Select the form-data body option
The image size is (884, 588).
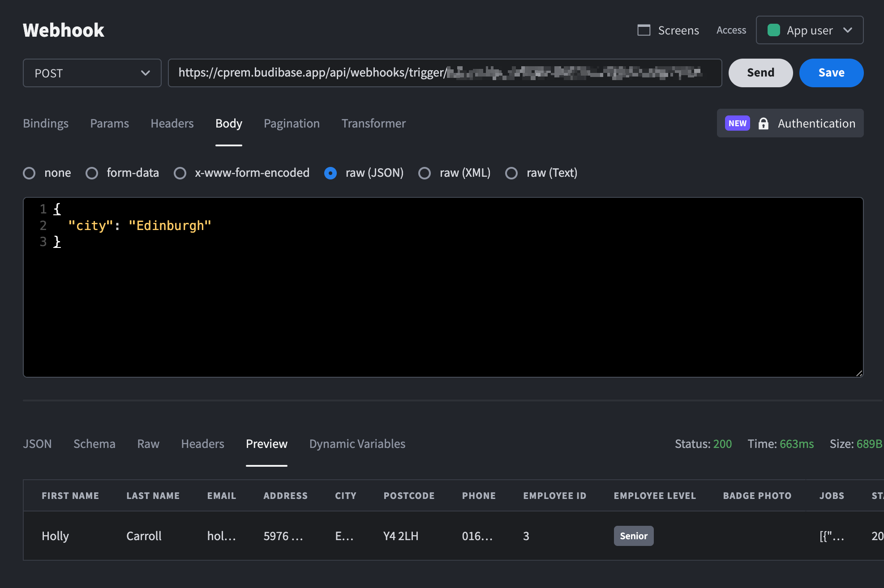click(92, 173)
